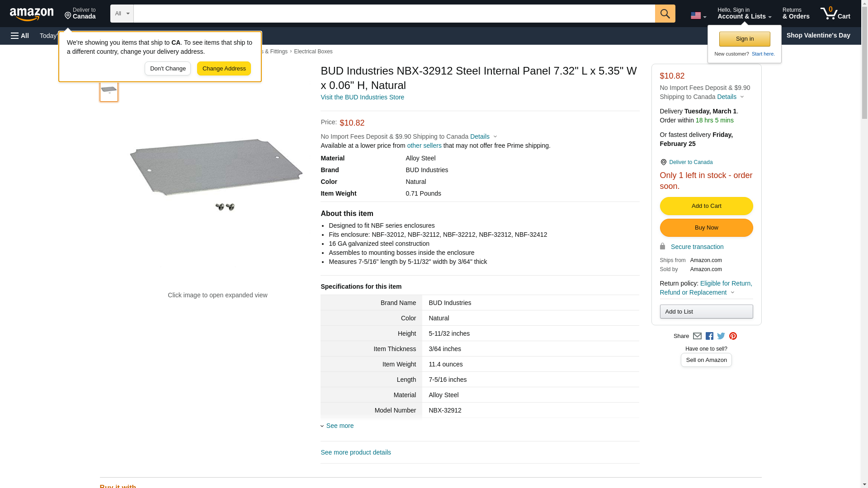The image size is (868, 488).
Task: Share product on Twitter
Action: point(721,336)
